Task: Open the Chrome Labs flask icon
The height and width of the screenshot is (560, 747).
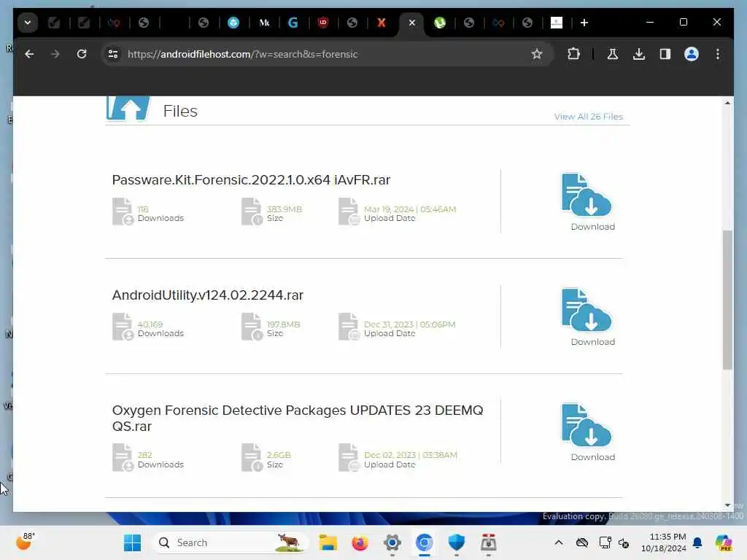Action: tap(613, 54)
